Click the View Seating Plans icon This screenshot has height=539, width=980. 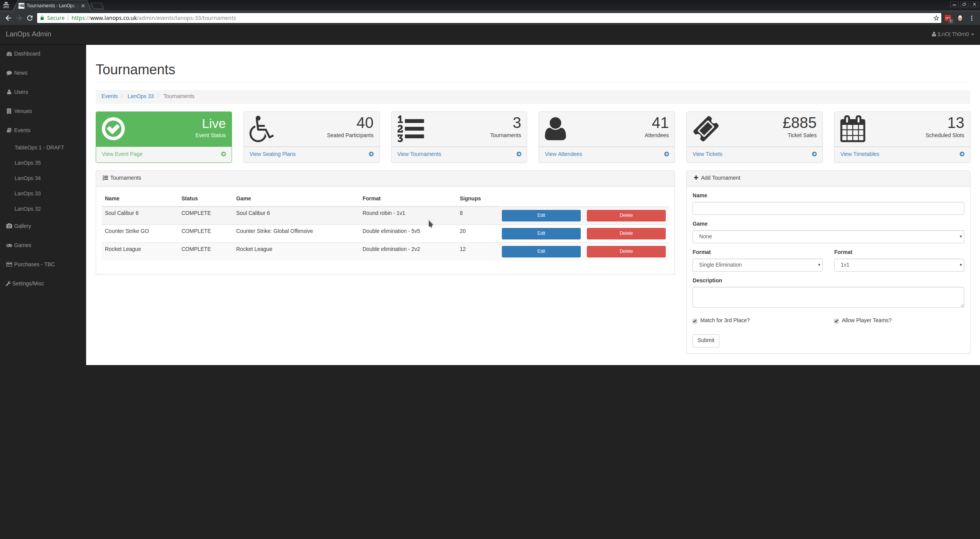[x=372, y=154]
